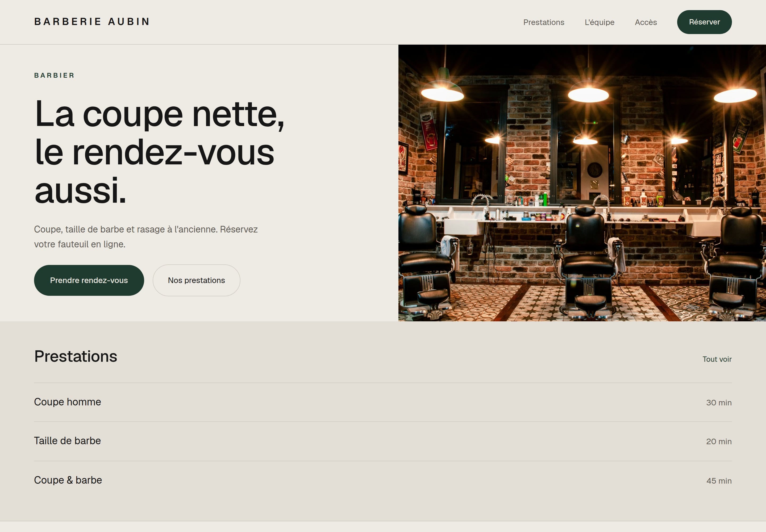Click the Prendre rendez-vous button

pyautogui.click(x=89, y=280)
